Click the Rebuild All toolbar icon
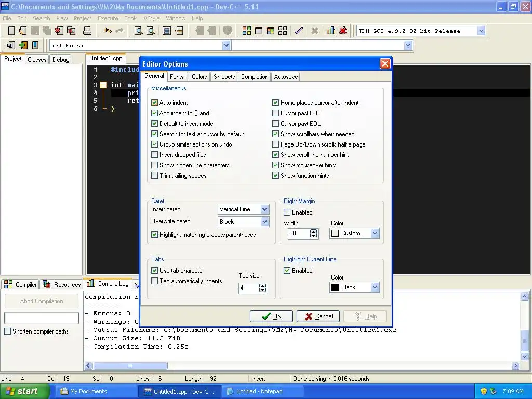Image resolution: width=532 pixels, height=399 pixels. pos(283,31)
